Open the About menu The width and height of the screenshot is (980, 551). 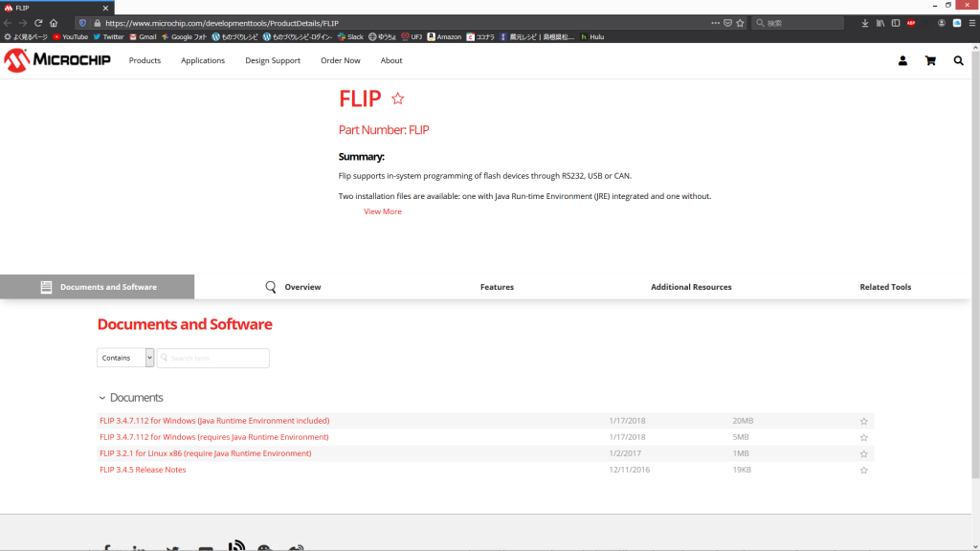[391, 60]
